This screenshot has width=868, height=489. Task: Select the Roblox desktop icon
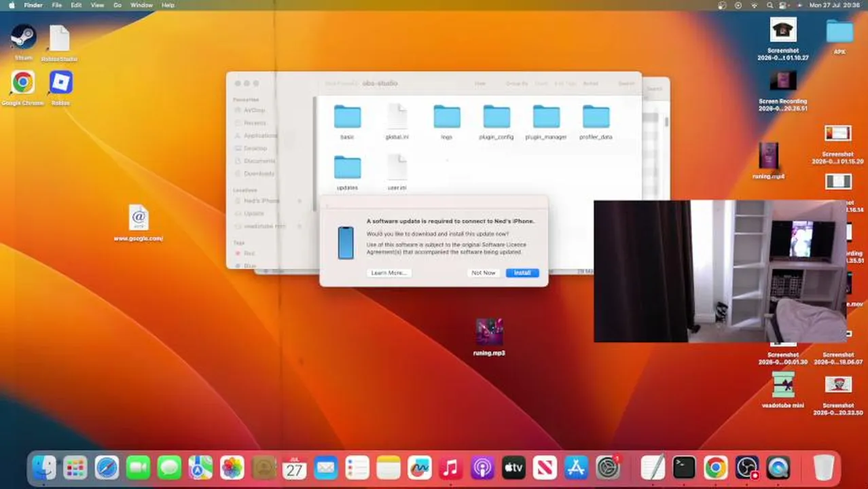61,83
